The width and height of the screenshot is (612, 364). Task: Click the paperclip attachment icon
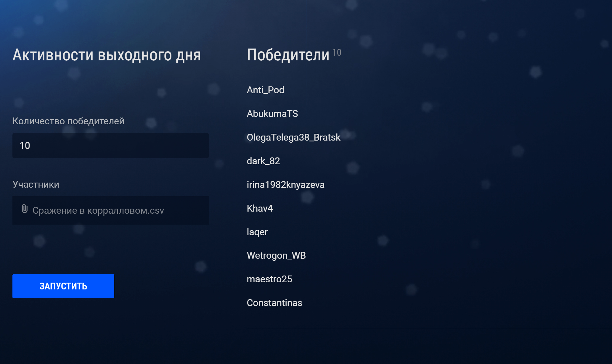(x=25, y=209)
